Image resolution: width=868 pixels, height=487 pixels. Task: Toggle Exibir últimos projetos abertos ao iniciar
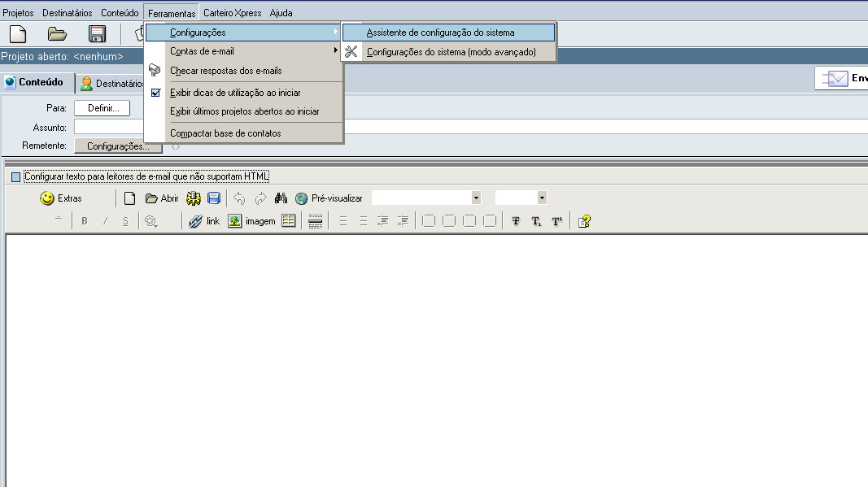coord(243,111)
